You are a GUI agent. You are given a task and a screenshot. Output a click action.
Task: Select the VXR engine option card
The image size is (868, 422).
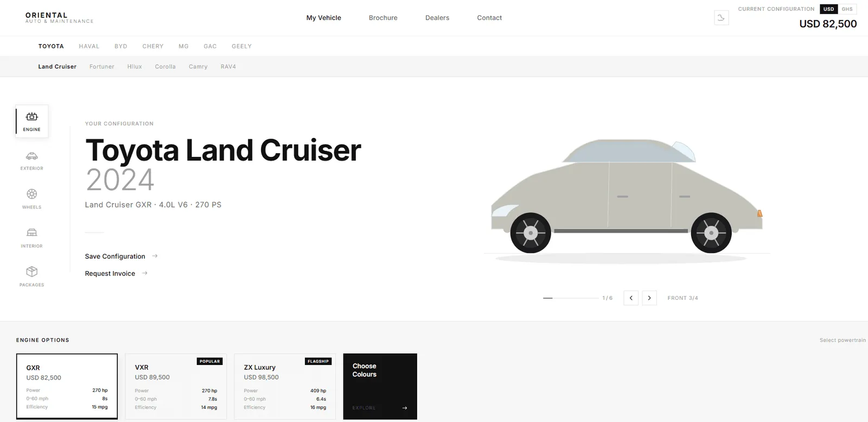pos(176,386)
